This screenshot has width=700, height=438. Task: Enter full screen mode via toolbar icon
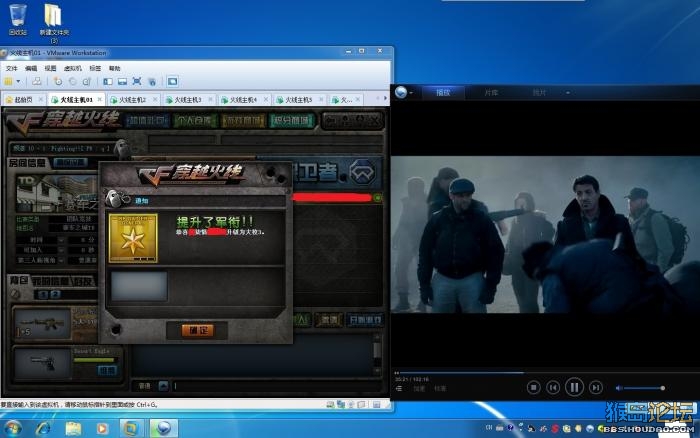(x=137, y=81)
